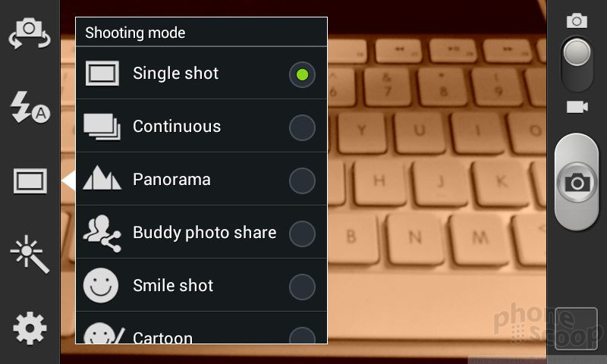Tap the Smile shot label
The image size is (607, 364).
pyautogui.click(x=173, y=285)
